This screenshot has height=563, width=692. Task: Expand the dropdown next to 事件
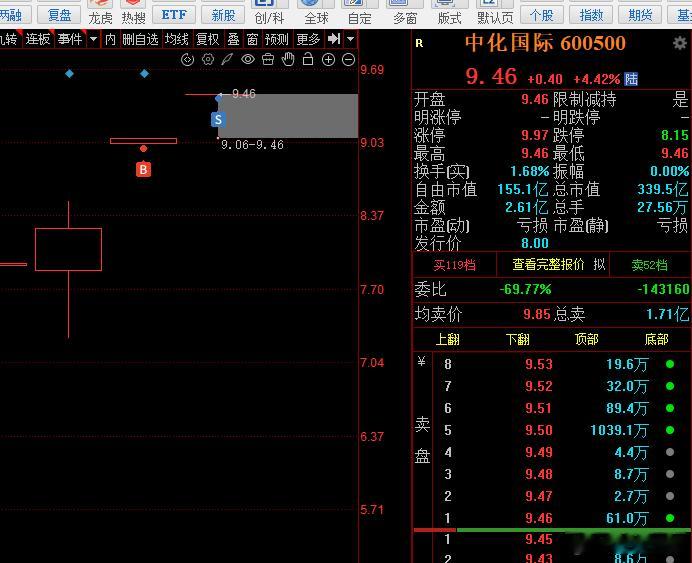pyautogui.click(x=93, y=39)
